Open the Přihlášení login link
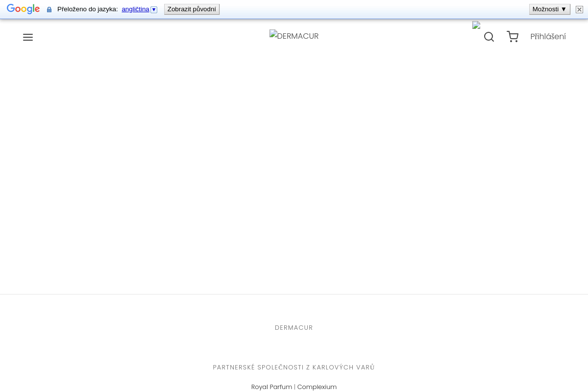The image size is (588, 392). click(x=548, y=36)
